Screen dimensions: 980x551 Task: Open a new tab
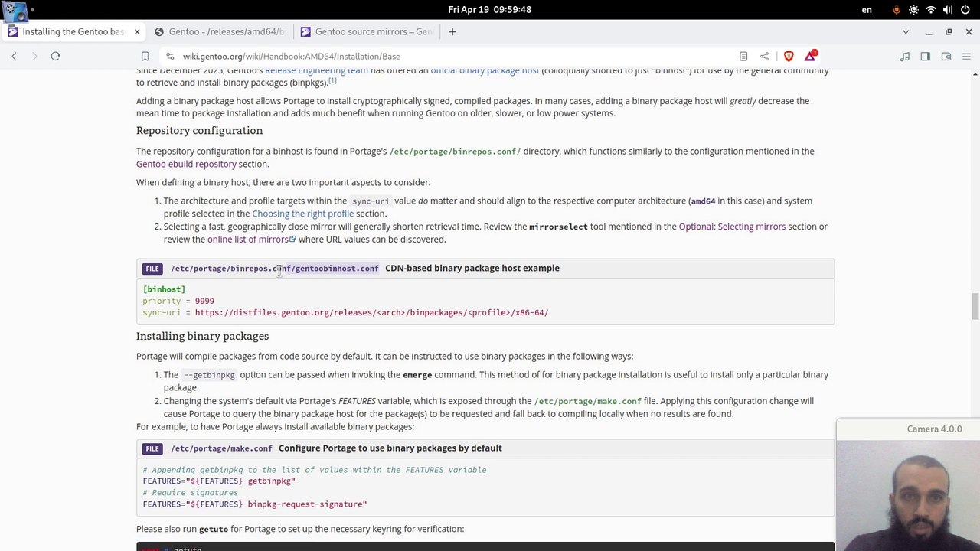pyautogui.click(x=452, y=31)
